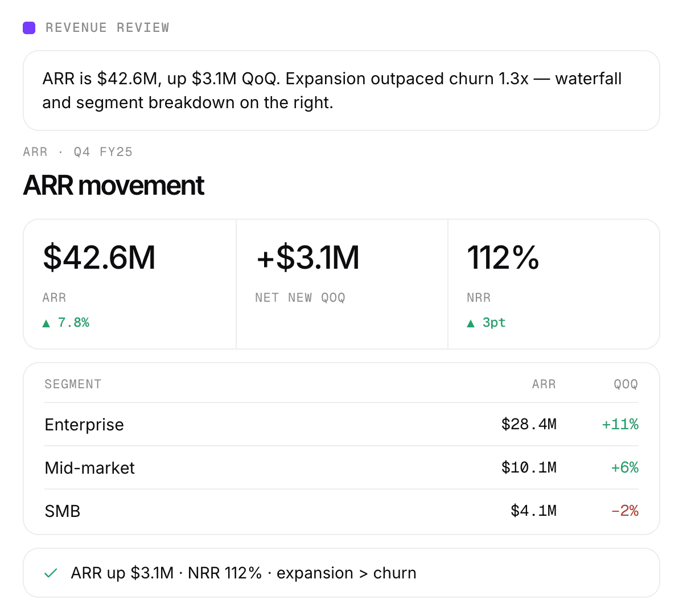Click the SEGMENT column header
The image size is (683, 616).
[x=73, y=384]
